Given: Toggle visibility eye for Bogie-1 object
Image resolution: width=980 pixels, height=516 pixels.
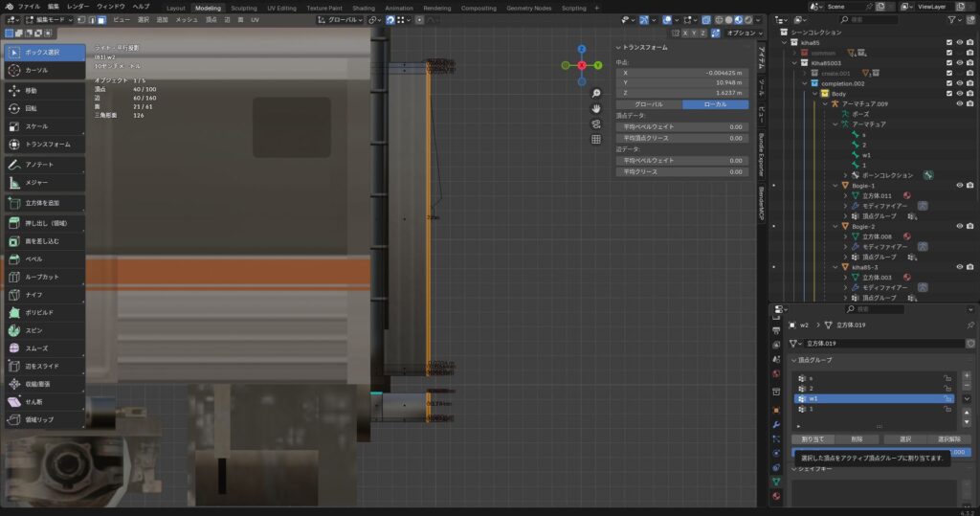Looking at the screenshot, I should pyautogui.click(x=958, y=186).
